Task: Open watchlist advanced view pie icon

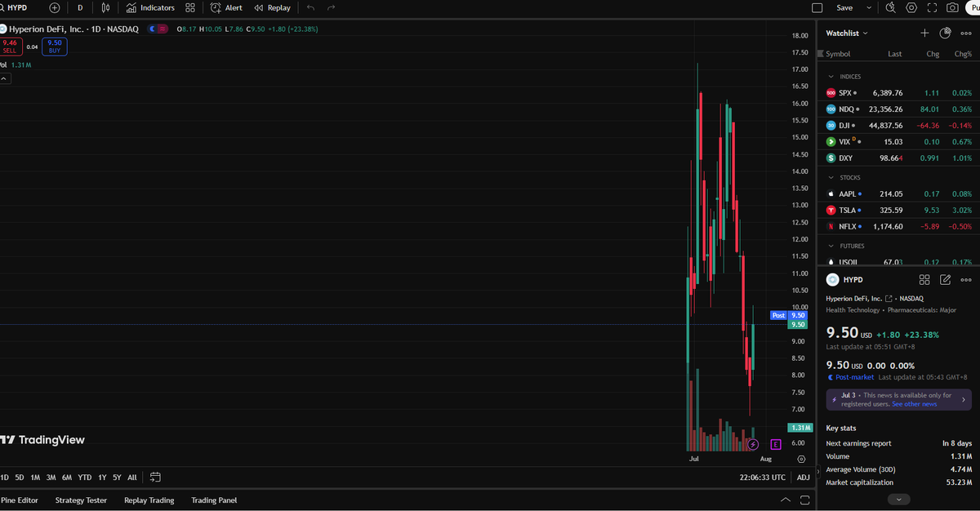Action: pyautogui.click(x=945, y=33)
